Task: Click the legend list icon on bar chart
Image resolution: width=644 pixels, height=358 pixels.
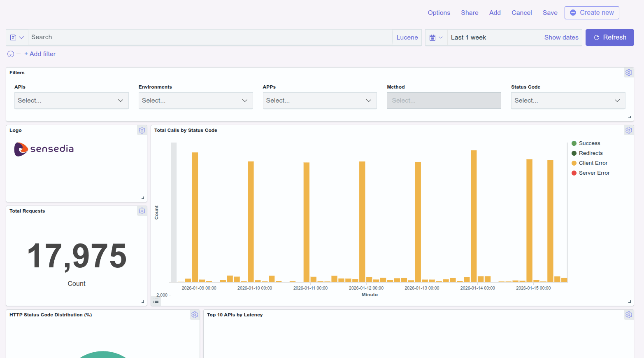Action: coord(156,301)
